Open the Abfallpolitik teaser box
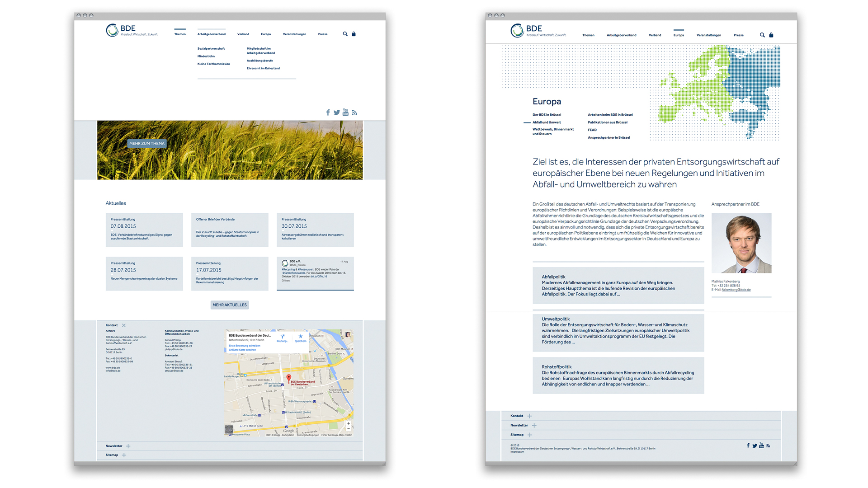The height and width of the screenshot is (488, 868). tap(618, 286)
